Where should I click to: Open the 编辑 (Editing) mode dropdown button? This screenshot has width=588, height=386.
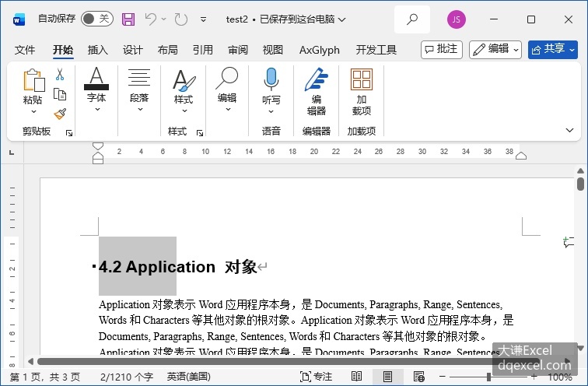[x=495, y=50]
